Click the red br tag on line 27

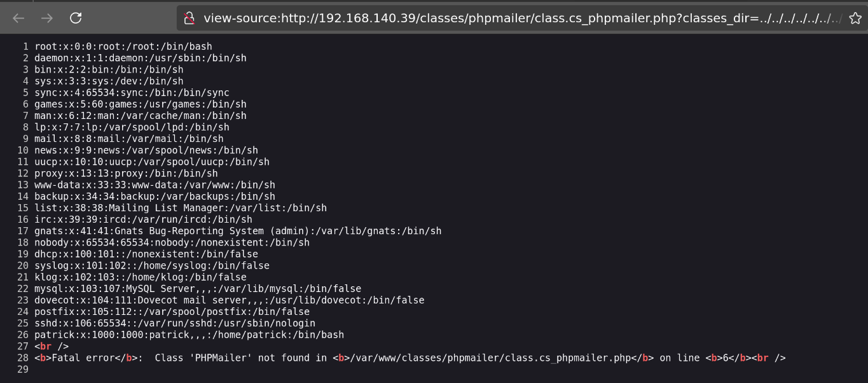[x=46, y=347]
